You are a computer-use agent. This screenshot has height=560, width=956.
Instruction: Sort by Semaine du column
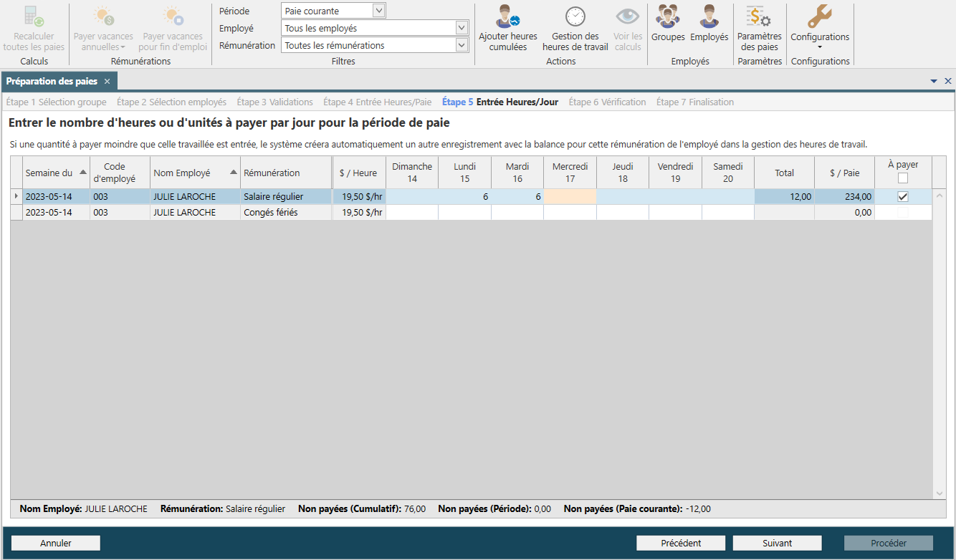coord(56,173)
